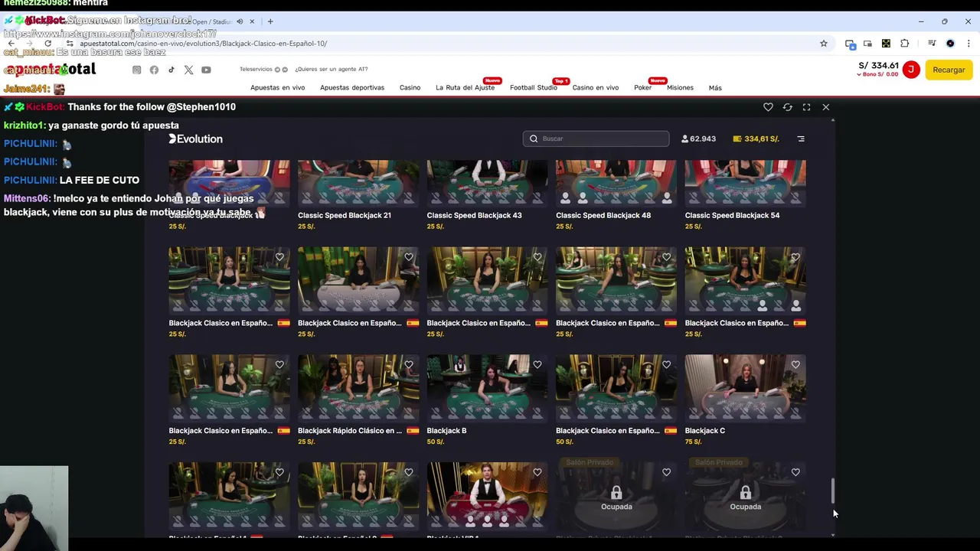Go to the Casino menu item

[x=410, y=87]
